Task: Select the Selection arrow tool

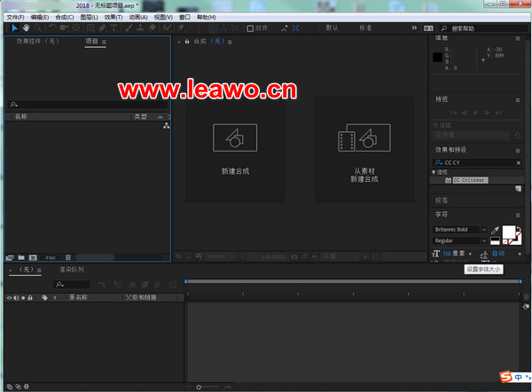Action: [x=14, y=28]
